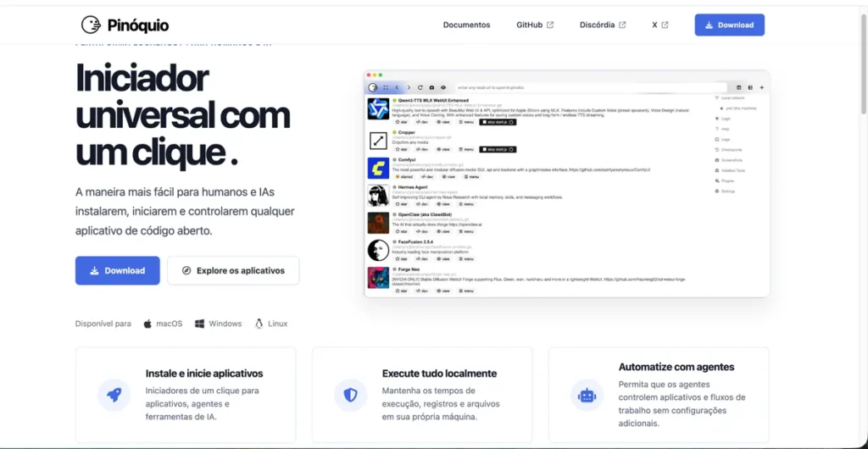Click the rocket icon on the Instale e inicie aplicativos card
The height and width of the screenshot is (449, 868).
pos(114,395)
